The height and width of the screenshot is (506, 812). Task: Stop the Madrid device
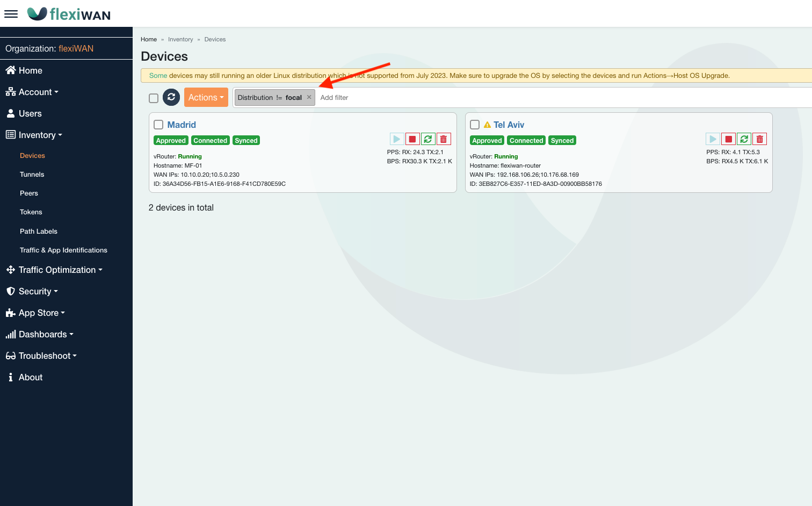412,139
